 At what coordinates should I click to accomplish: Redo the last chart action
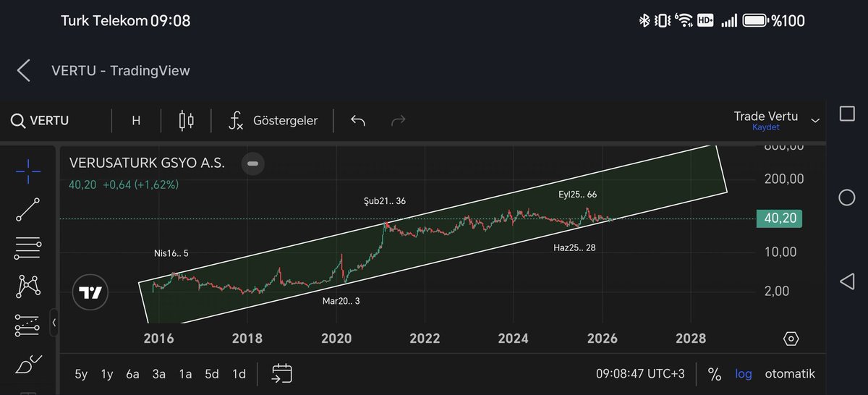[398, 121]
